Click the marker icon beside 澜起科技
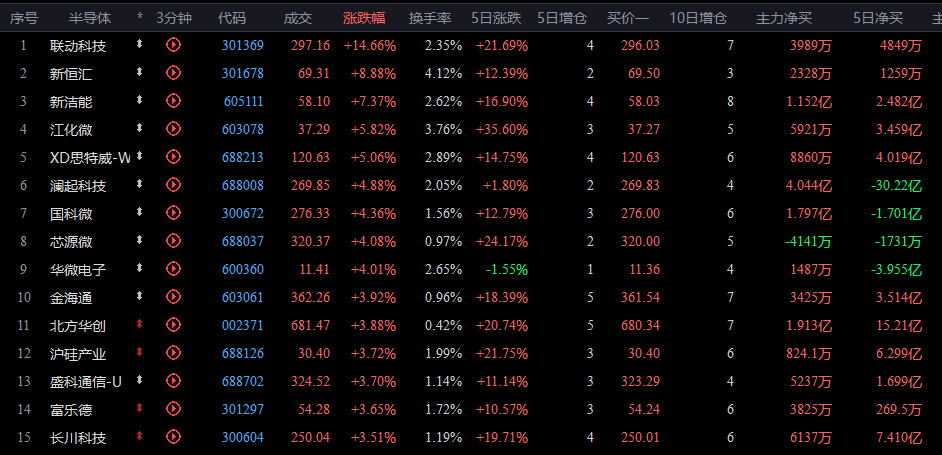Image resolution: width=942 pixels, height=455 pixels. click(x=140, y=183)
